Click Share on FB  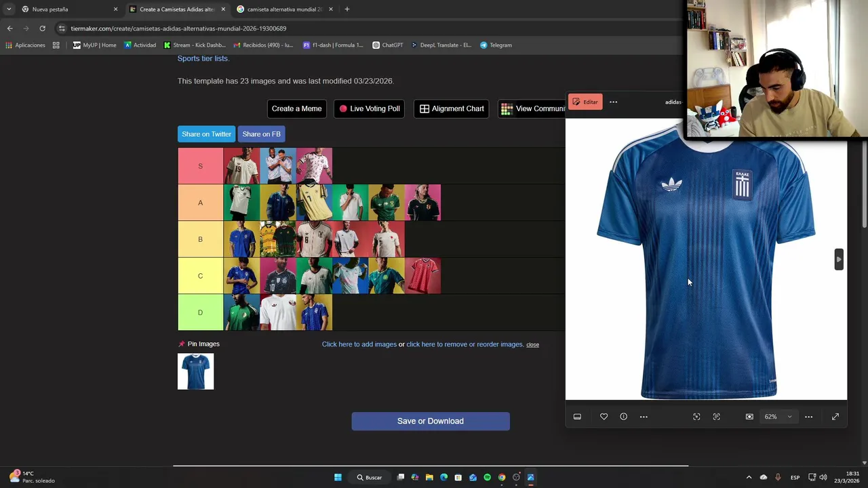[x=261, y=134]
